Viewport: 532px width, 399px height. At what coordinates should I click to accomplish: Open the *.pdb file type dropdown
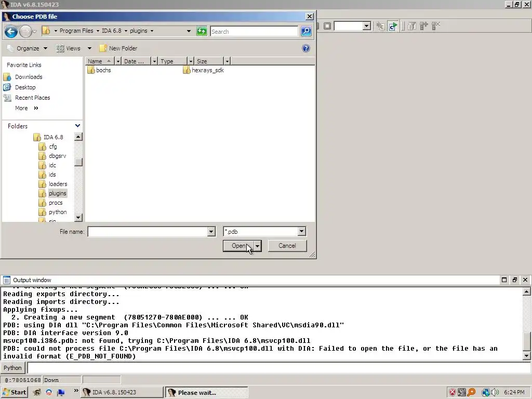click(x=302, y=231)
